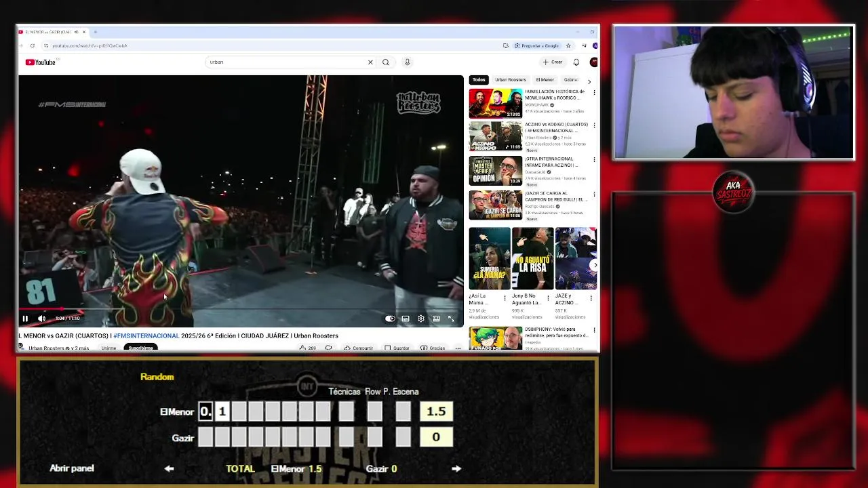Start voice search with the microphone
This screenshot has height=488, width=868.
pos(407,62)
